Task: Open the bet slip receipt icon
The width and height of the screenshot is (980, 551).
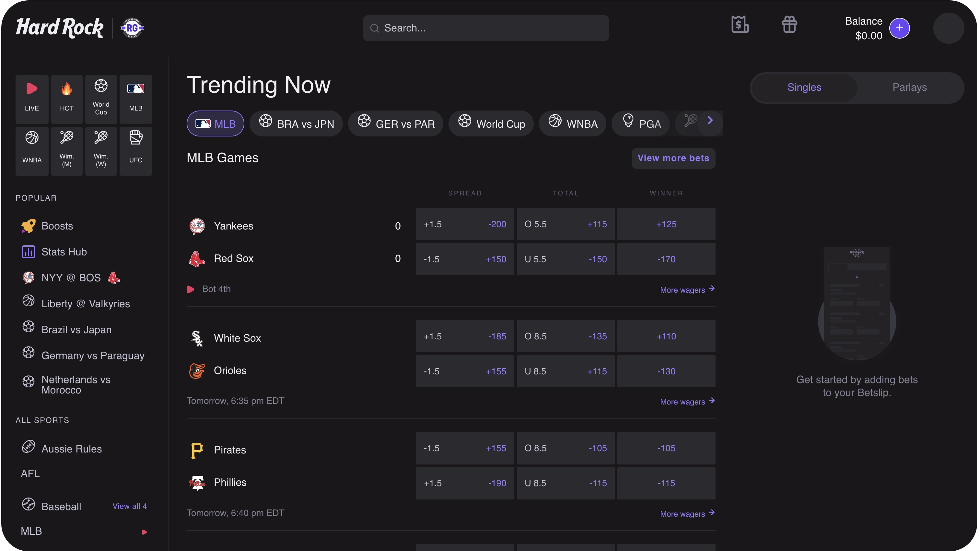Action: coord(740,25)
